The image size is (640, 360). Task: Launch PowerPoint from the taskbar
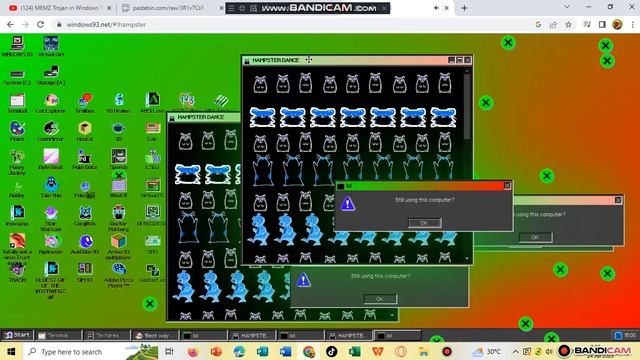click(x=216, y=351)
